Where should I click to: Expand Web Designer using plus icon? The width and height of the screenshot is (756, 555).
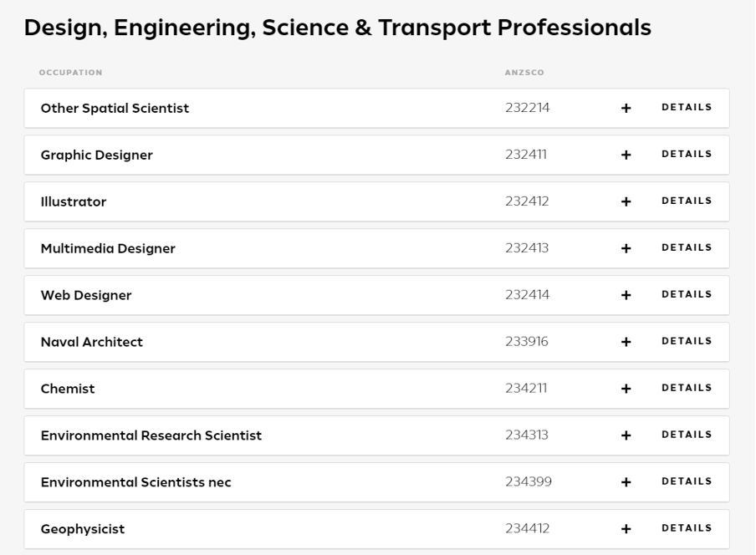click(626, 296)
